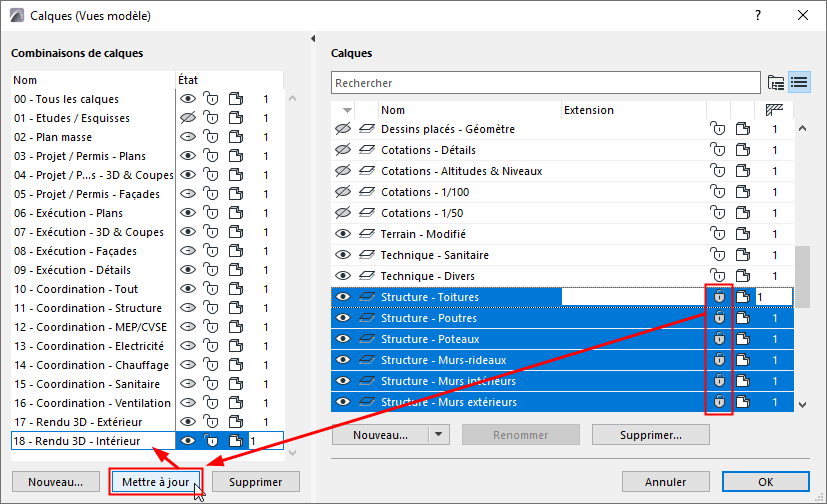Image resolution: width=827 pixels, height=504 pixels.
Task: Toggle lock icon for Technique - Divers layer
Action: click(718, 276)
